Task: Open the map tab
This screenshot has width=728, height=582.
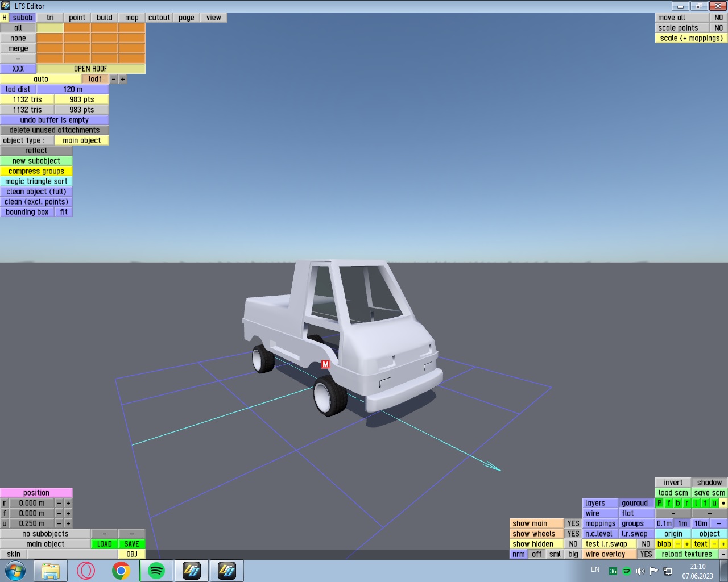Action: [x=132, y=18]
